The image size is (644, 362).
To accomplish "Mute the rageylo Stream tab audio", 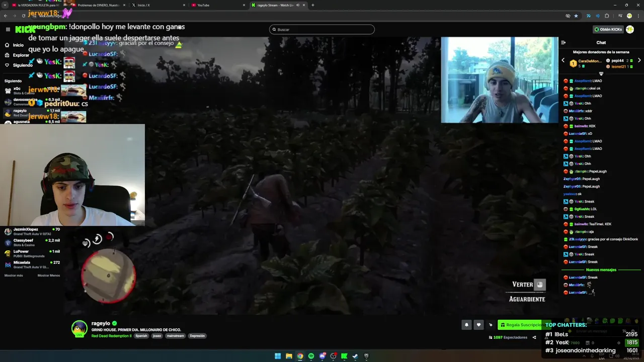I will point(297,5).
